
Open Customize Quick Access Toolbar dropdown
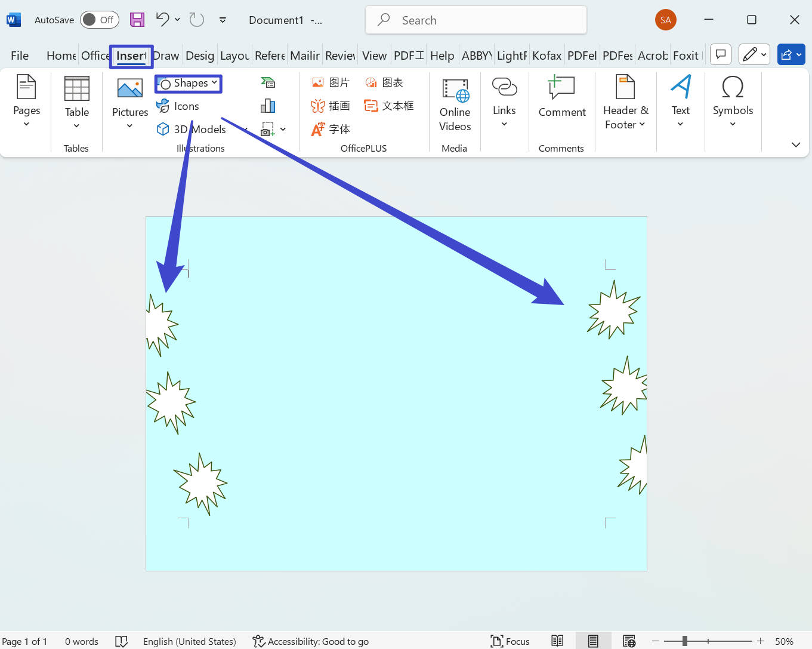(x=223, y=20)
